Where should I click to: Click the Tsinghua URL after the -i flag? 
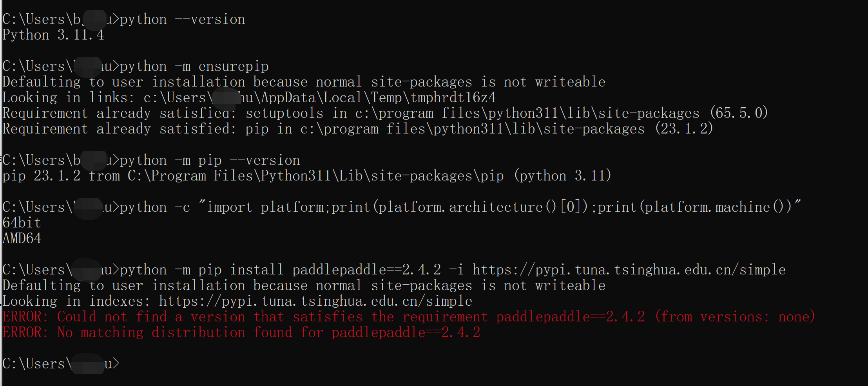pyautogui.click(x=629, y=270)
